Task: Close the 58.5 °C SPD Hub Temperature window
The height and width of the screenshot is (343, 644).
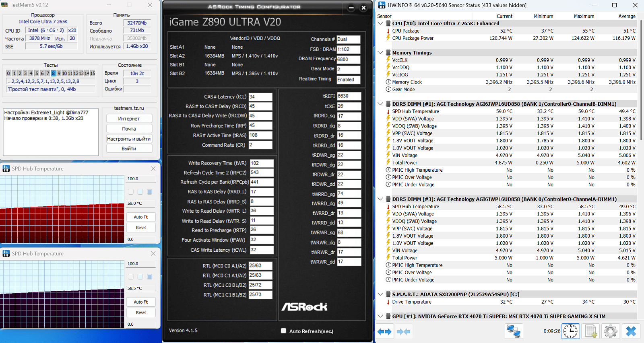Action: click(x=153, y=253)
